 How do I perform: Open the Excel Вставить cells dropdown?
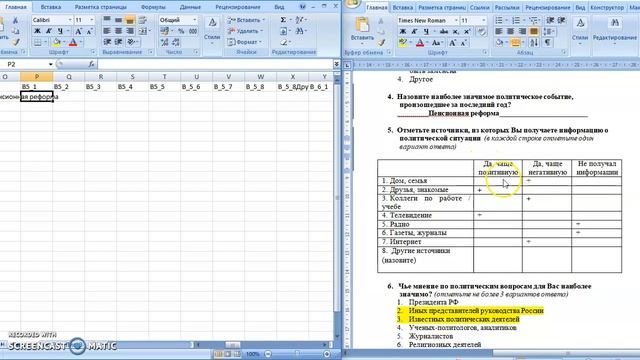coord(246,20)
